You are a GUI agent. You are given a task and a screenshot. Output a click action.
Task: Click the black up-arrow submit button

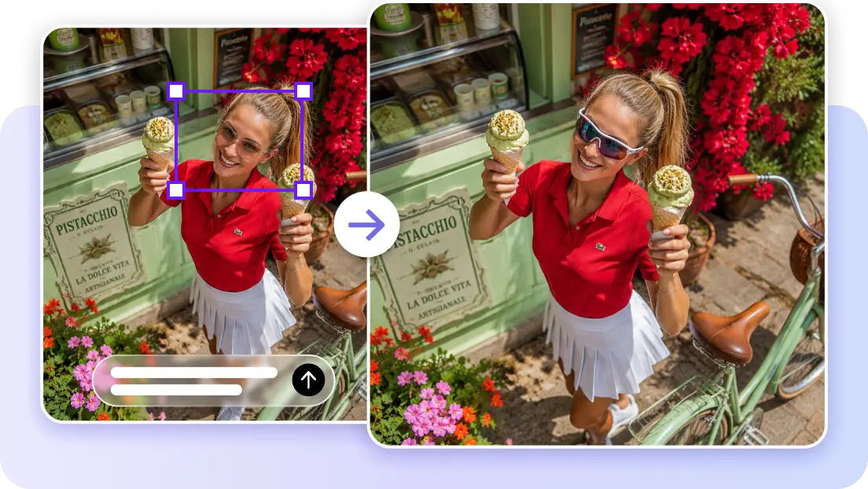point(308,380)
